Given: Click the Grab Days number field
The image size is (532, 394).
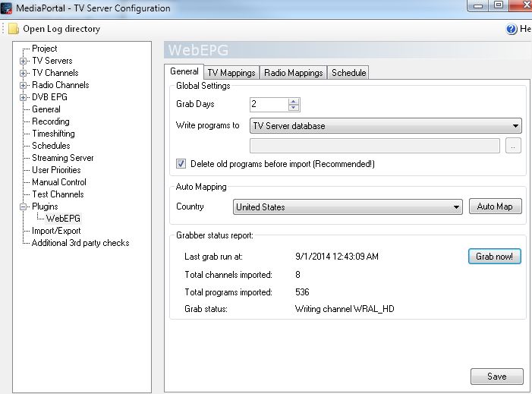Looking at the screenshot, I should 269,105.
